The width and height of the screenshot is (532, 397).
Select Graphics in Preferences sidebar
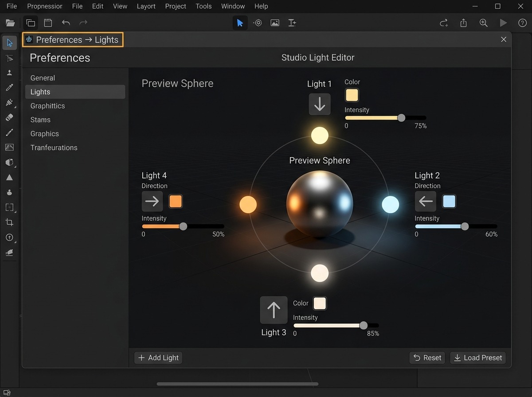point(75,134)
